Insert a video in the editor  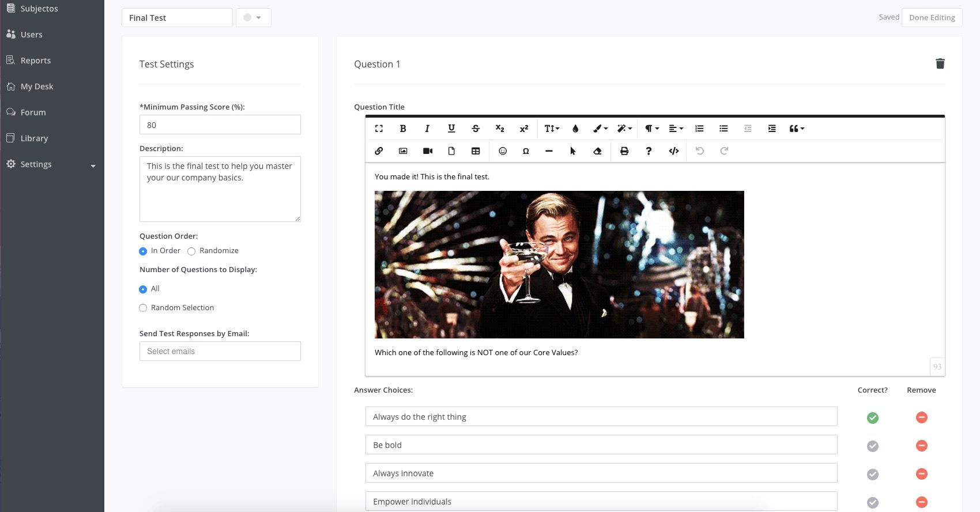427,151
